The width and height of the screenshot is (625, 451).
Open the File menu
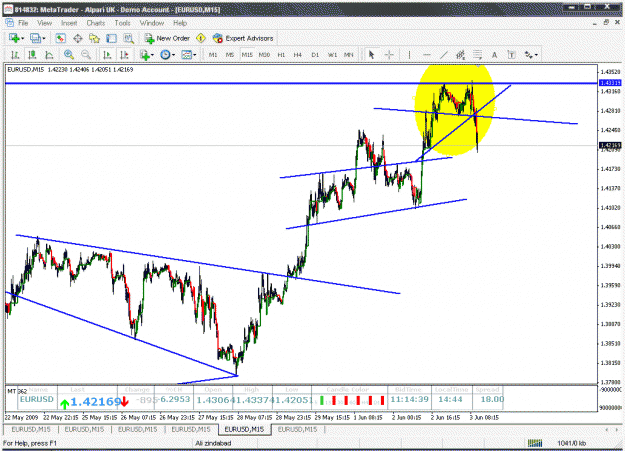coord(23,23)
